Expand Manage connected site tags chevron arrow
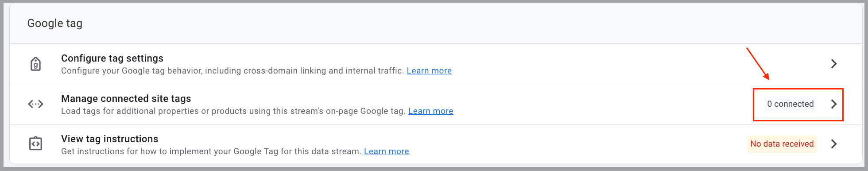 click(834, 104)
